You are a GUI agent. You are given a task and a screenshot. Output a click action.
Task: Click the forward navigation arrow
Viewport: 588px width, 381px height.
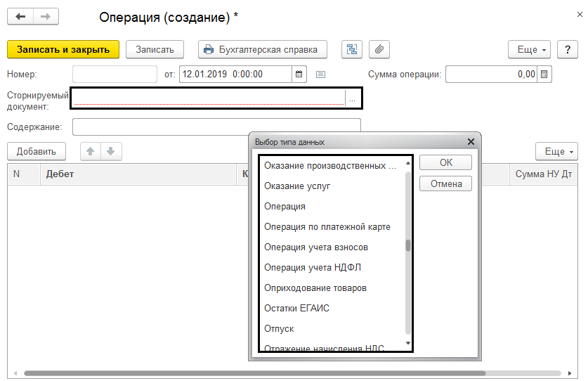tap(46, 16)
